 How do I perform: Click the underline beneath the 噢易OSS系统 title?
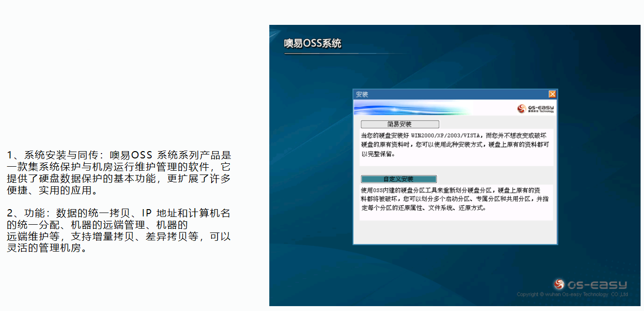(342, 54)
